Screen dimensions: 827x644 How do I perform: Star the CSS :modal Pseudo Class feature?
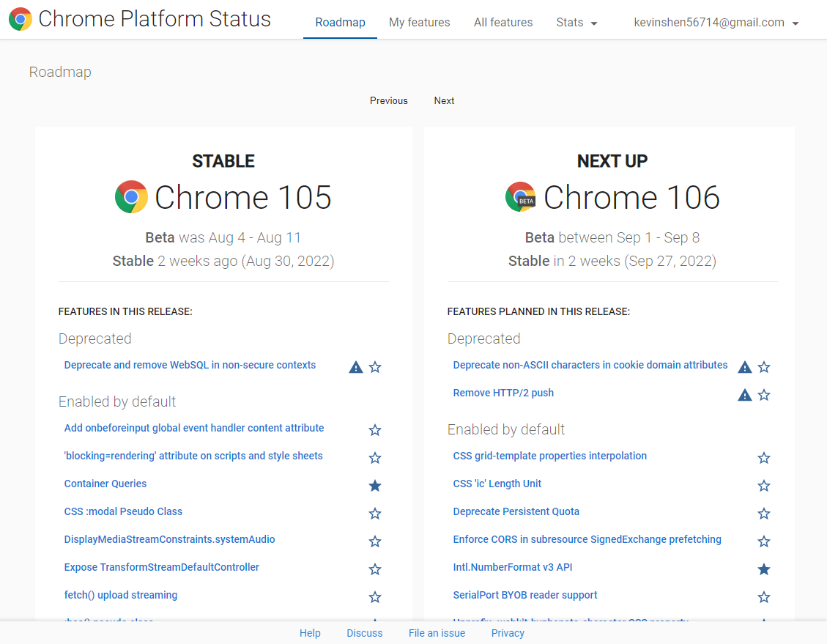pos(375,514)
